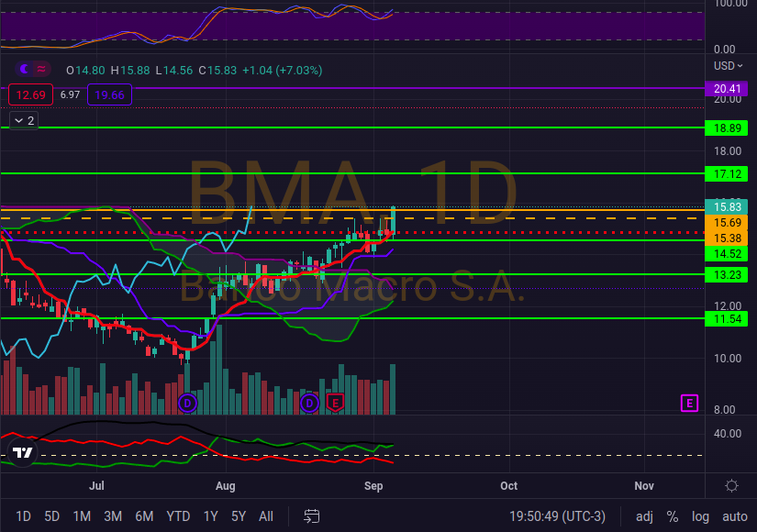Select the 1D time range

tap(23, 516)
